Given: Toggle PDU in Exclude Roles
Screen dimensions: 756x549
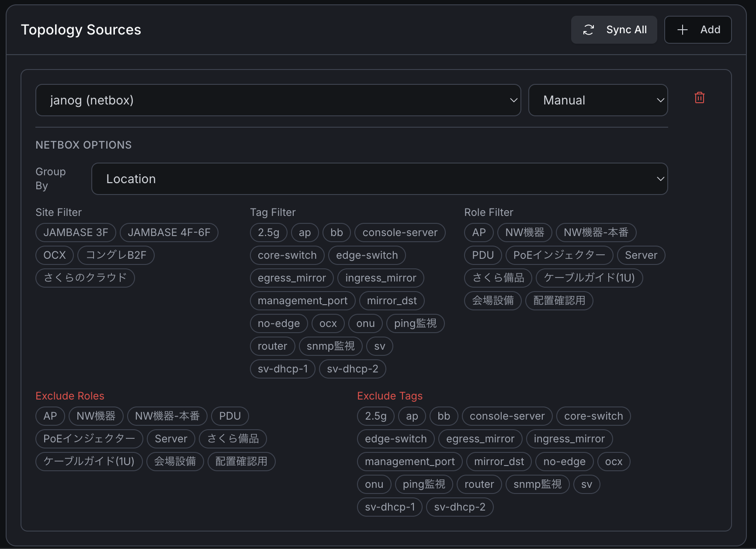Looking at the screenshot, I should point(230,416).
